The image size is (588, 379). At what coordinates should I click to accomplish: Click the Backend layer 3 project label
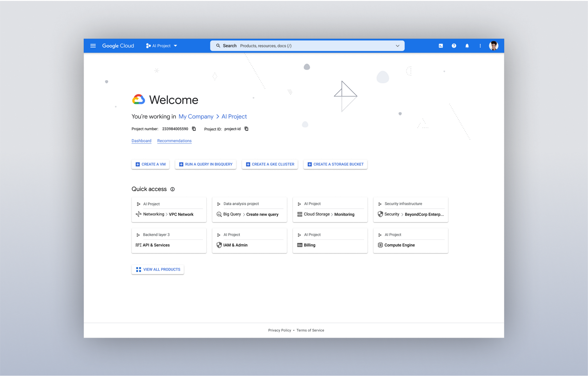coord(156,235)
